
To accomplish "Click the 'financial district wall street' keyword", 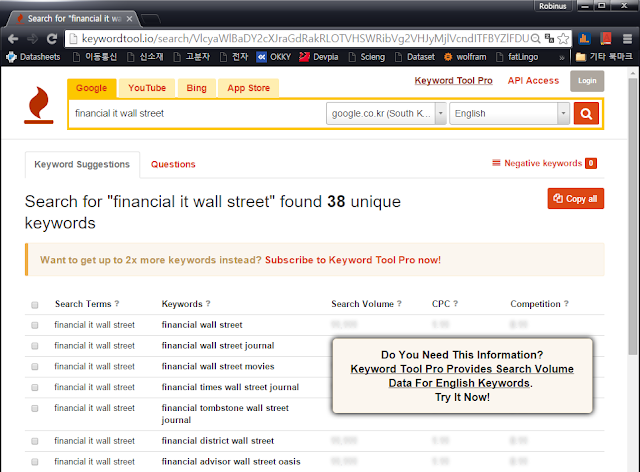I will (x=218, y=441).
